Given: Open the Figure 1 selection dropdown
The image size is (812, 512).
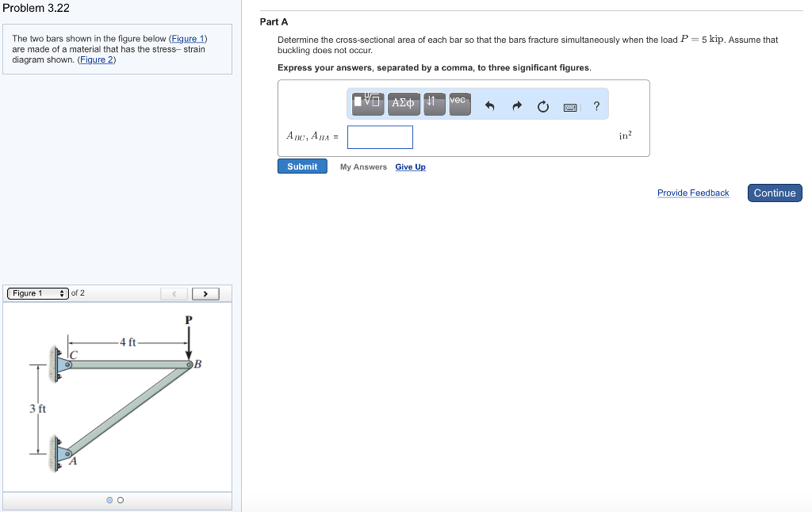Looking at the screenshot, I should (37, 292).
